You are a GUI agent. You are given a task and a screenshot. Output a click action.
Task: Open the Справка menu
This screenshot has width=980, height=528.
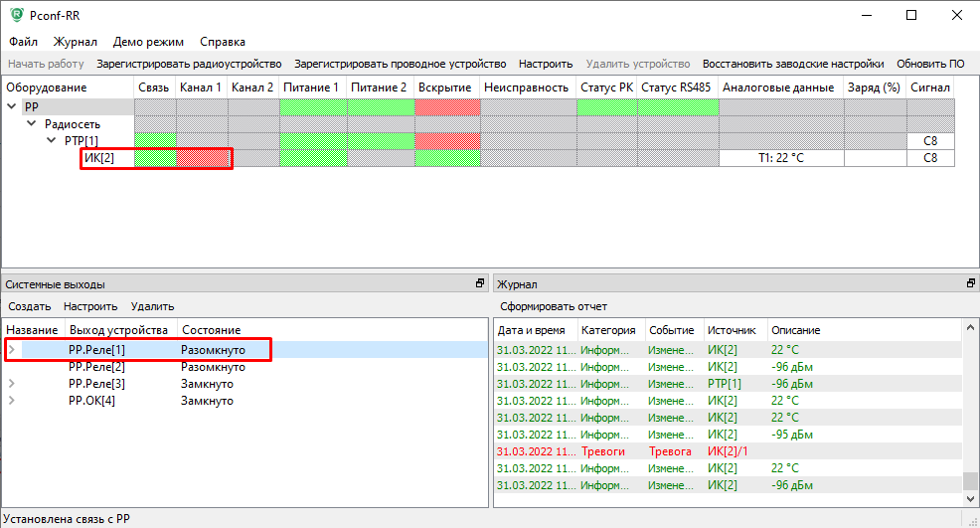(x=223, y=42)
